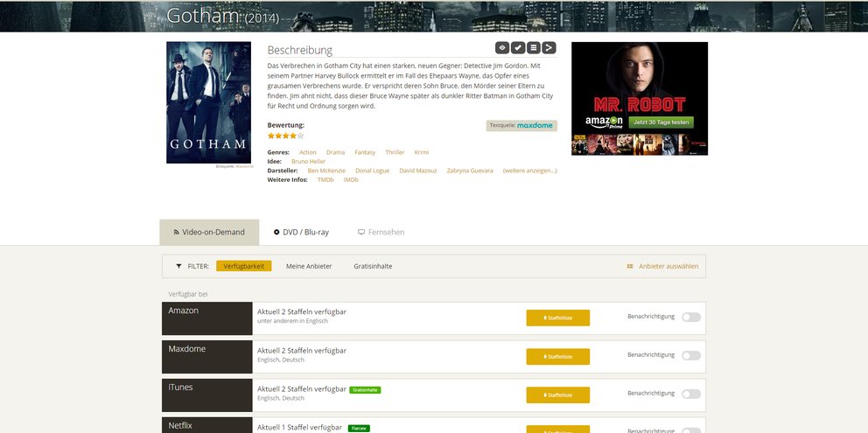Open the Krimi genre link

421,152
